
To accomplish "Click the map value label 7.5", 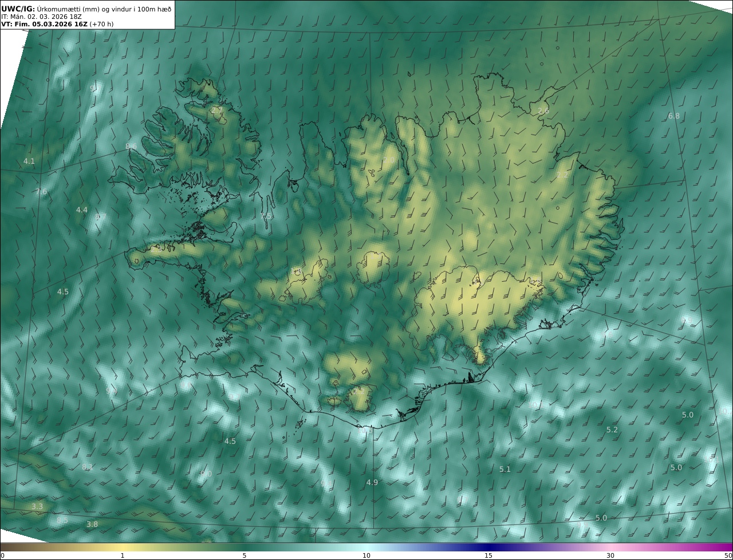I will tap(267, 216).
